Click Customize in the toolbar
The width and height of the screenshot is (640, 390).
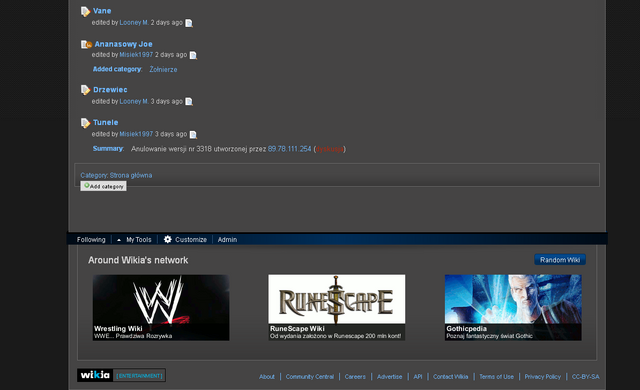point(191,240)
